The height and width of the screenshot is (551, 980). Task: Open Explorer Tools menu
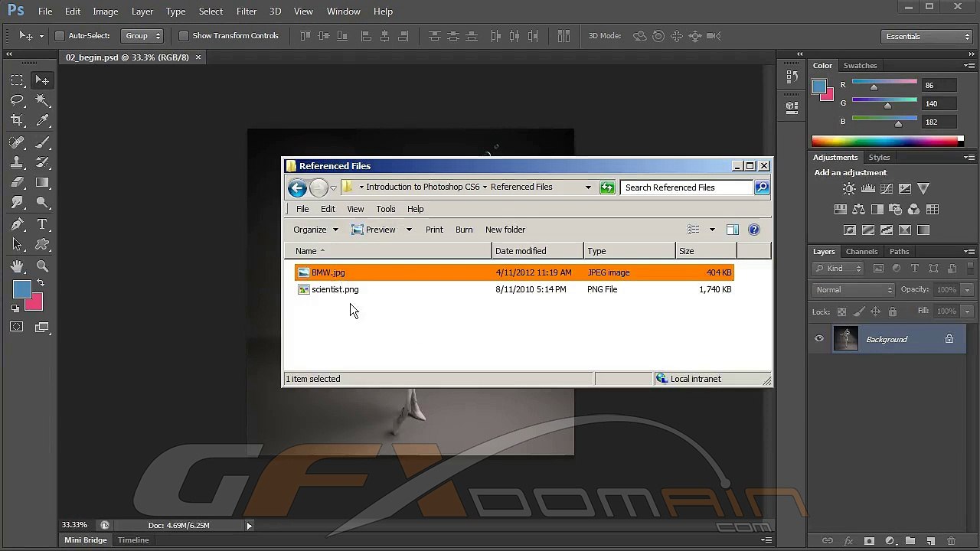click(386, 209)
